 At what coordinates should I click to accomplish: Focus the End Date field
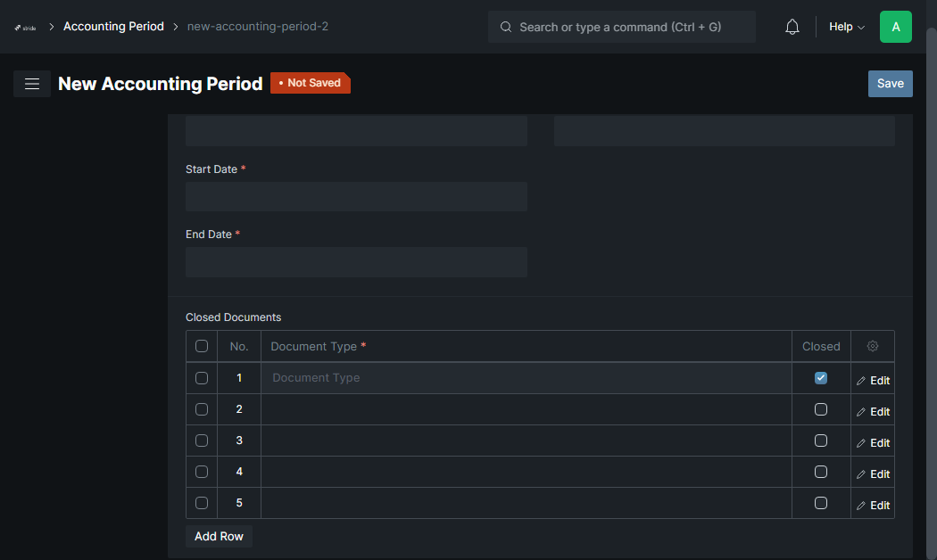point(356,262)
